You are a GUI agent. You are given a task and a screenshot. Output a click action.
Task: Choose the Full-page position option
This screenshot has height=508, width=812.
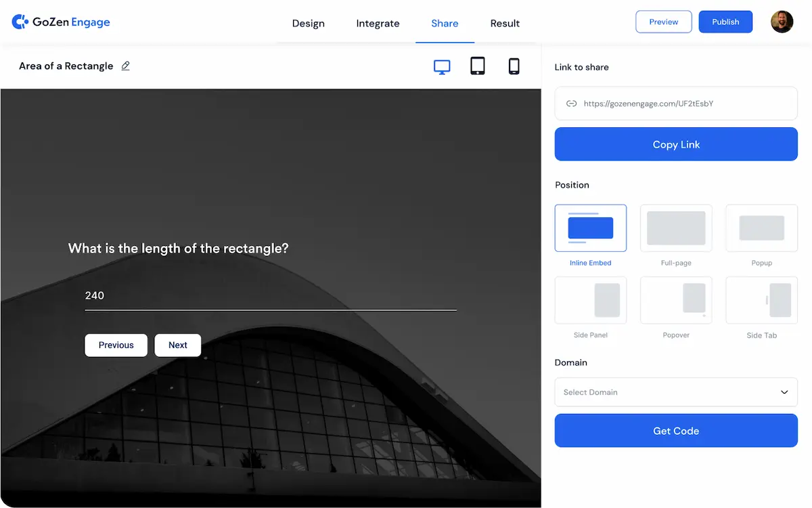[676, 228]
